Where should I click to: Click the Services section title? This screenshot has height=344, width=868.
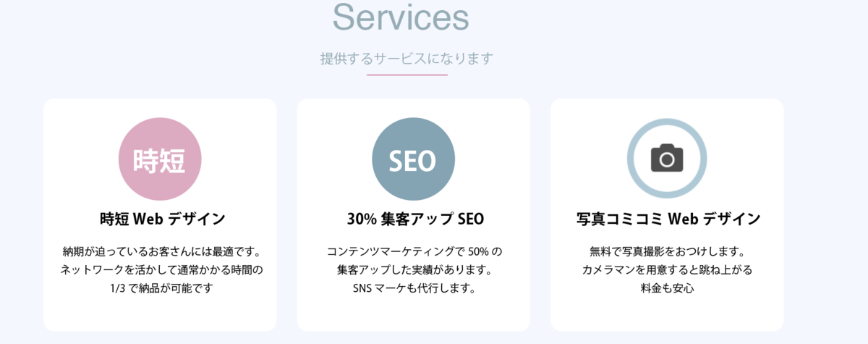coord(401,17)
